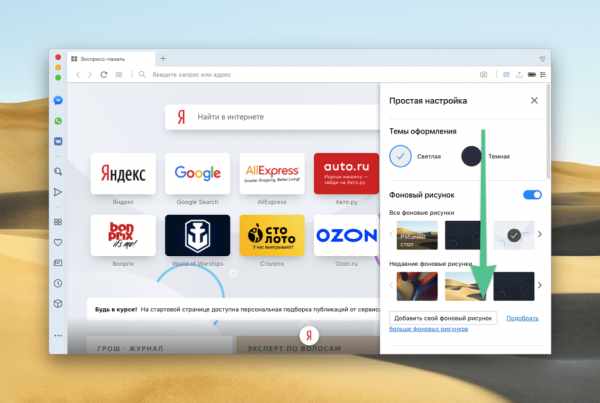600x403 pixels.
Task: Click the Найти в интернете search field
Action: tap(272, 117)
